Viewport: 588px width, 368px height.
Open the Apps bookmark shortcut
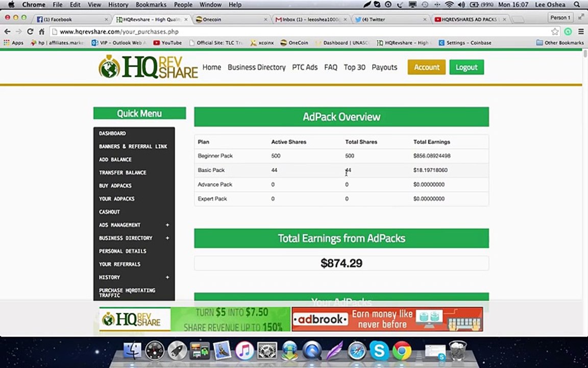[x=13, y=43]
